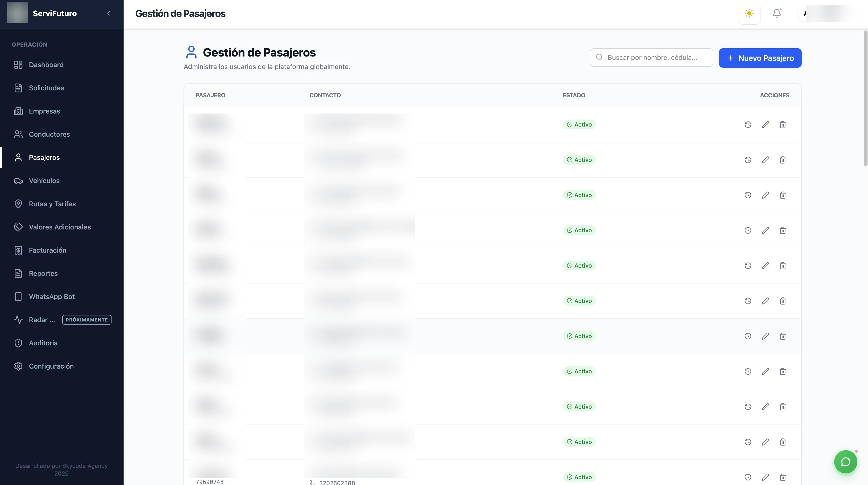The height and width of the screenshot is (485, 868).
Task: Delete the second passenger row
Action: click(x=783, y=160)
